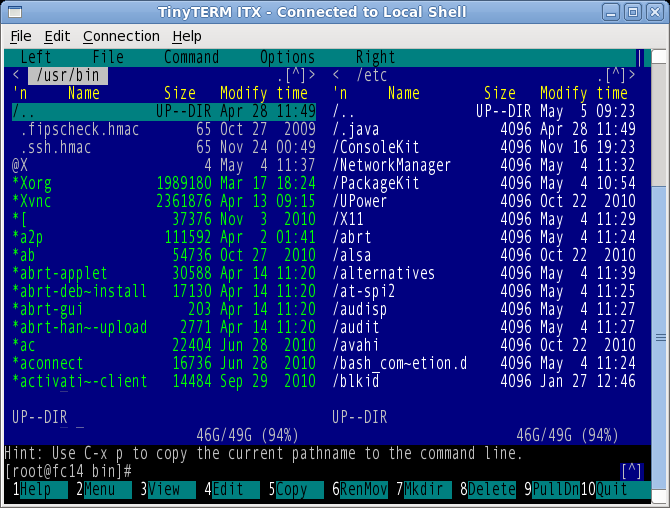Select /PackageKit directory
The image size is (670, 508).
pyautogui.click(x=484, y=183)
